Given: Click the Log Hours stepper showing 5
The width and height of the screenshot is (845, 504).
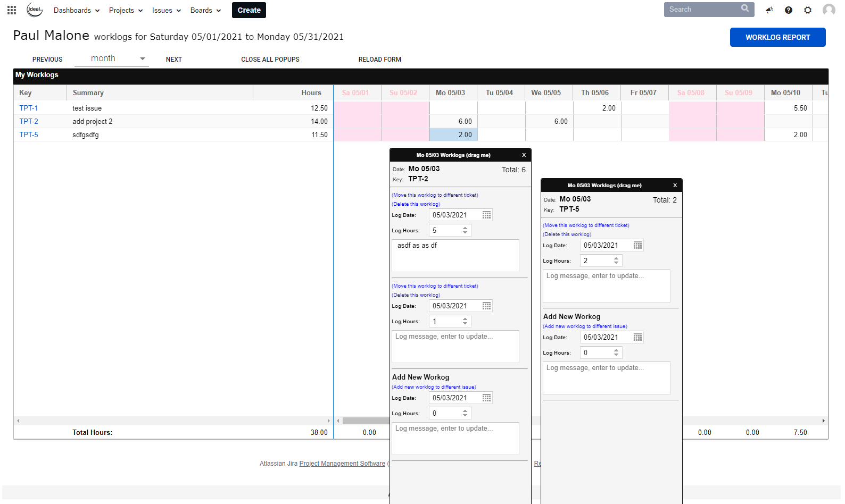Looking at the screenshot, I should pos(465,231).
